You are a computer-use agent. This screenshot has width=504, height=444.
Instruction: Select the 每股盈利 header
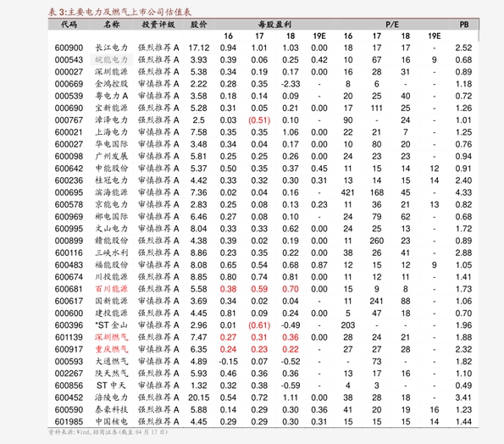point(274,25)
